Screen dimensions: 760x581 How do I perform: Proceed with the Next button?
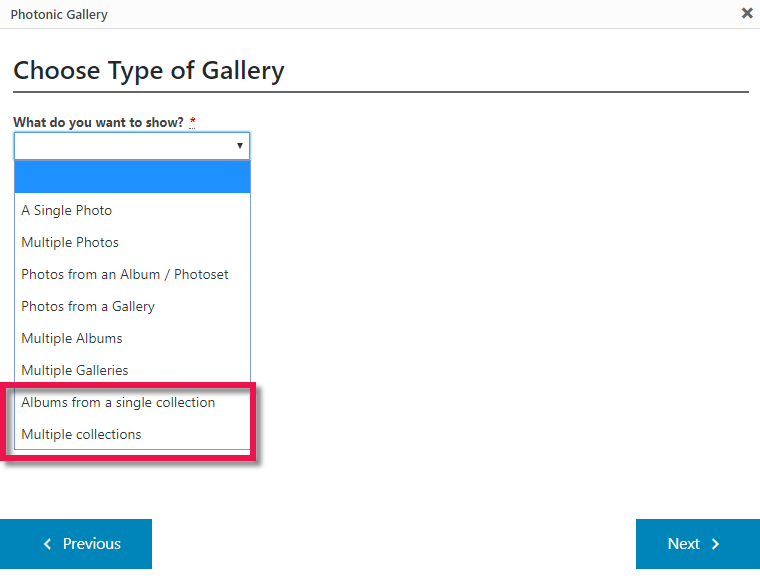click(x=697, y=544)
